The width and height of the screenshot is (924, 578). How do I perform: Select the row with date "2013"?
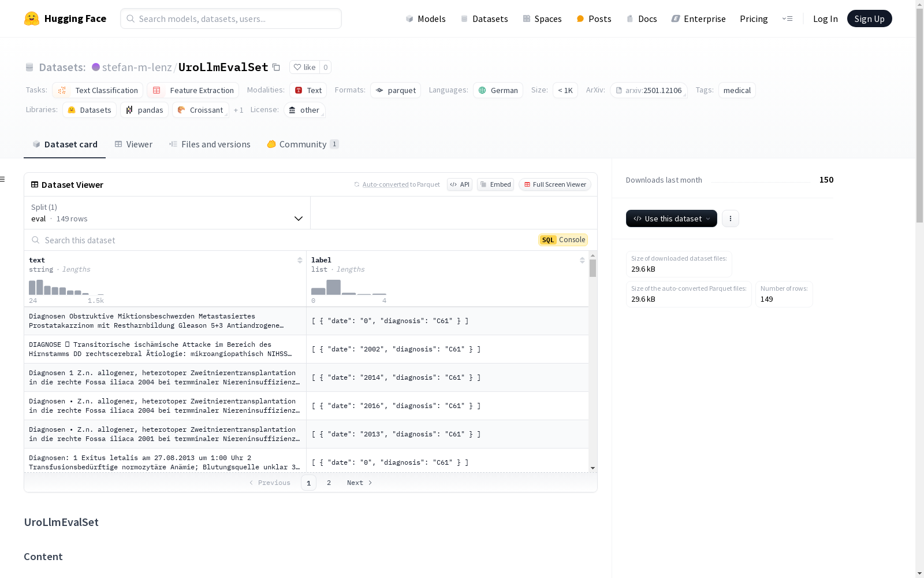(306, 434)
